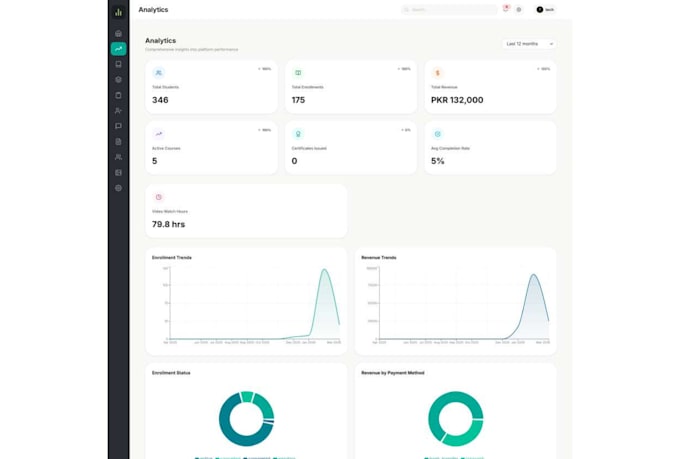Open the clipboard icon in sidebar
Screen dimensions: 680x459
click(118, 95)
